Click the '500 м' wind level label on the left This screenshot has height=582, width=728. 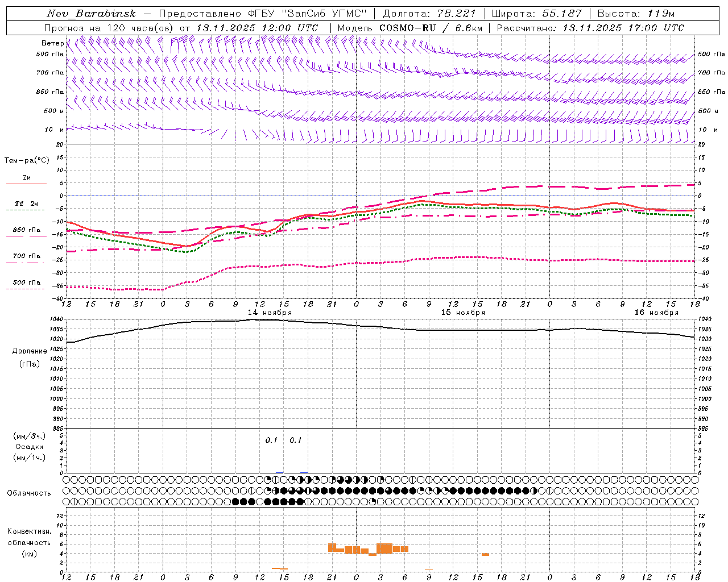[x=54, y=111]
